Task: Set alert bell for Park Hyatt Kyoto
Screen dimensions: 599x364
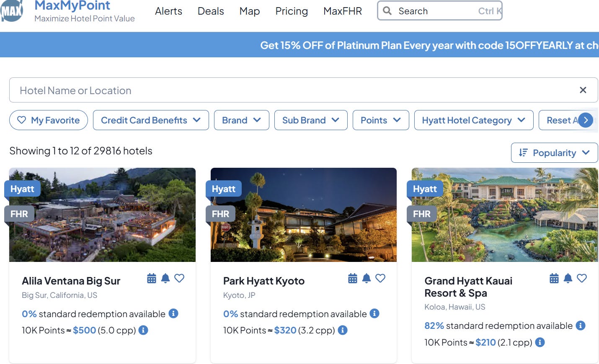Action: point(367,278)
